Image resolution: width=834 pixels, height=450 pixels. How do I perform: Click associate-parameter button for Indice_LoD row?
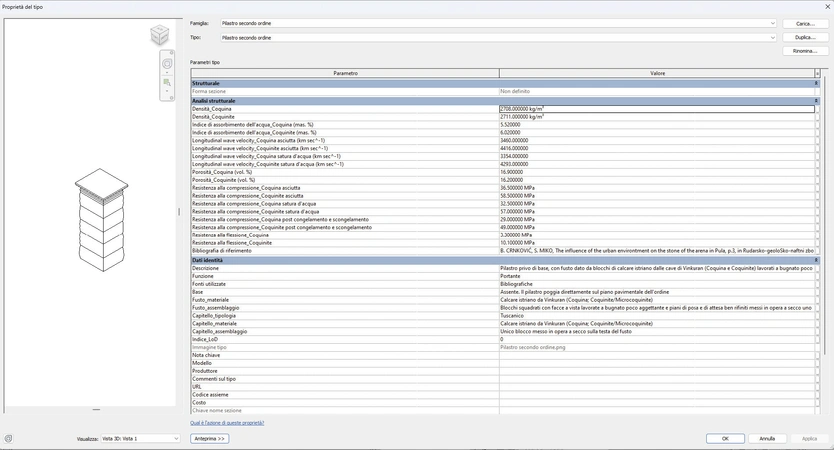[817, 339]
